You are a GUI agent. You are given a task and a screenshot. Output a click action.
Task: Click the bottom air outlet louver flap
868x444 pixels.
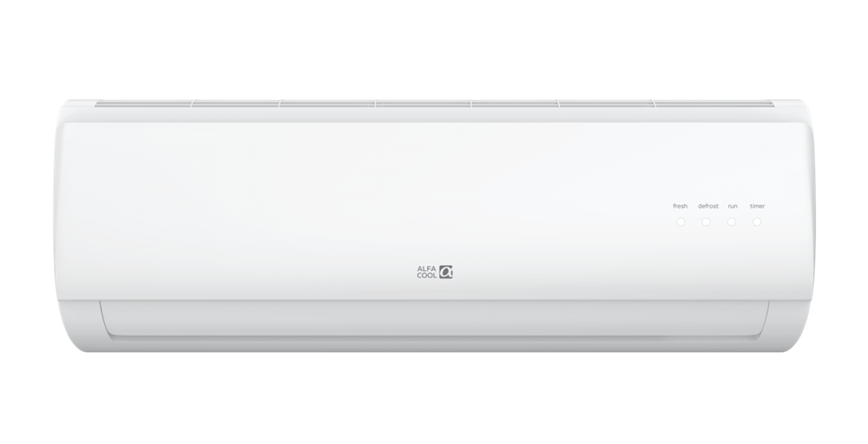pyautogui.click(x=435, y=320)
